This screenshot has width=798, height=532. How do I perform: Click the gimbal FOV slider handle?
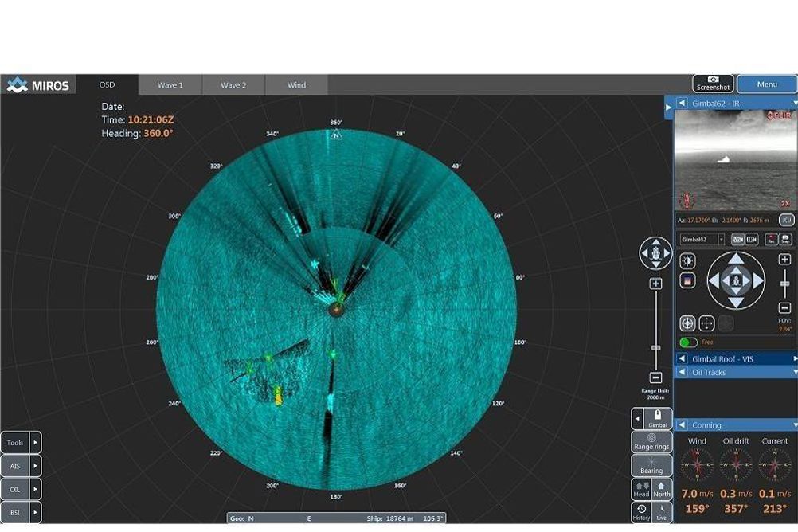pos(784,284)
